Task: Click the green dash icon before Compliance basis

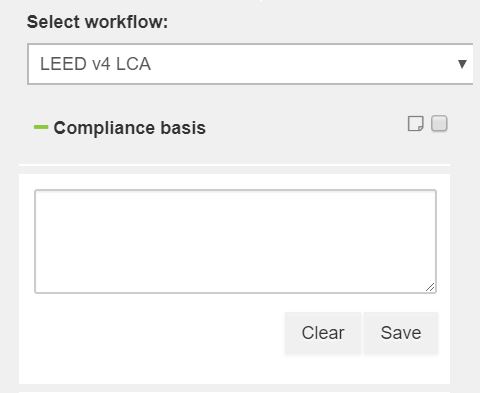Action: (41, 127)
